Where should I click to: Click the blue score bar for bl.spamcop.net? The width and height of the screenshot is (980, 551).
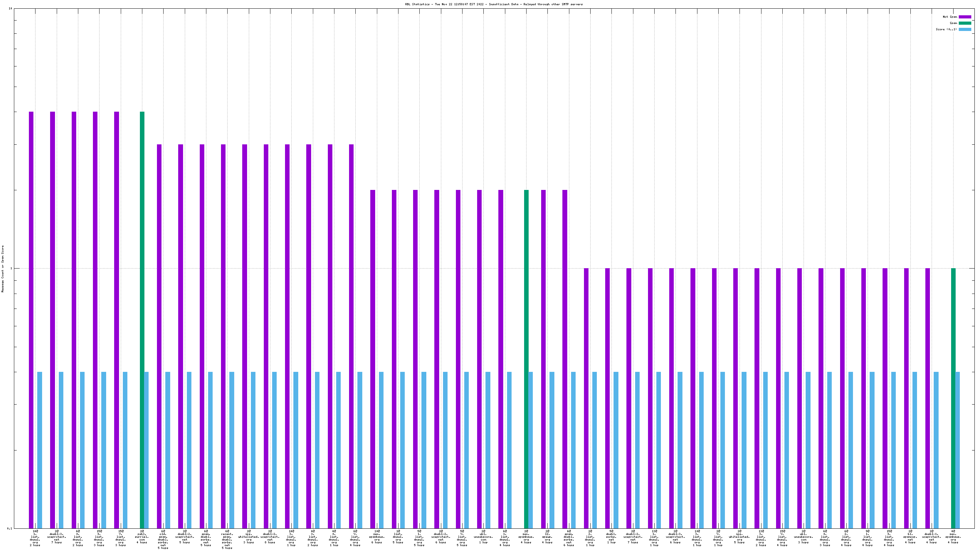(x=915, y=450)
